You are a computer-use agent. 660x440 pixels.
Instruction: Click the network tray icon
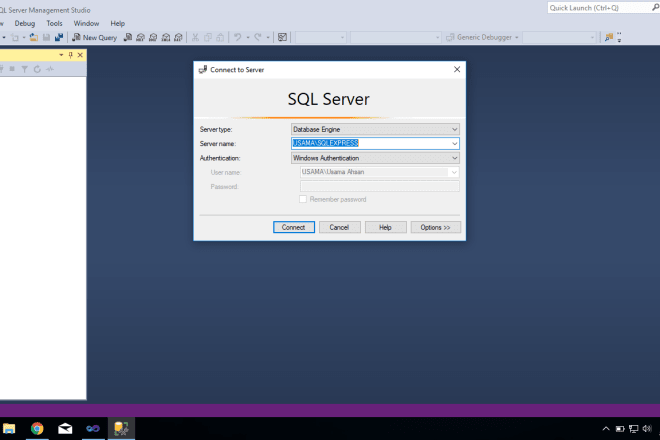tap(633, 429)
